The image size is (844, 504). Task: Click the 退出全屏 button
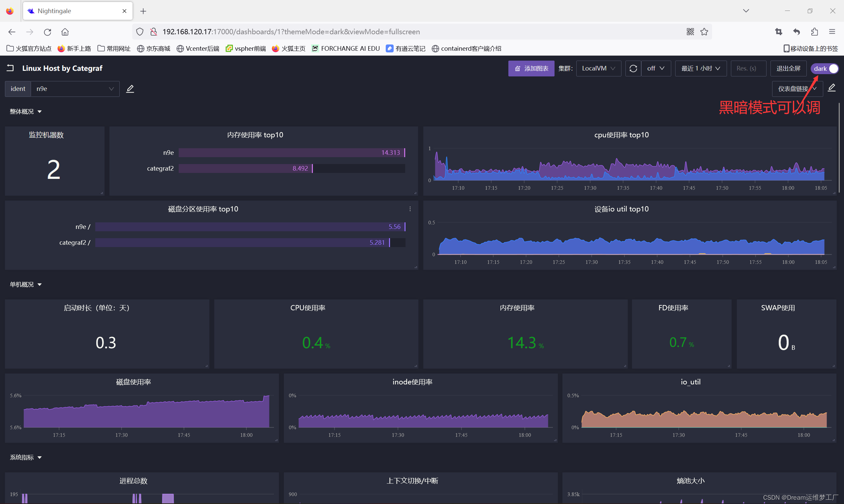click(x=788, y=68)
